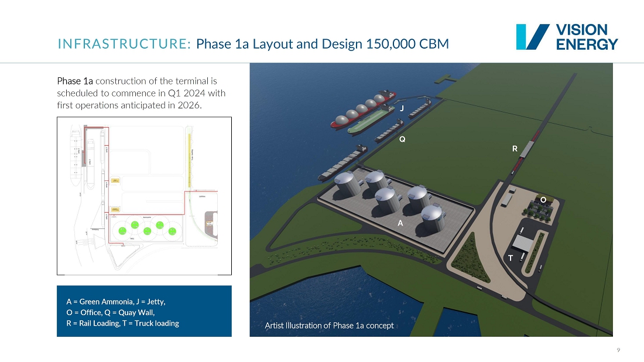Screen dimensions: 644x362
Task: Select the VISION ENERGY wordmark text
Action: (586, 37)
